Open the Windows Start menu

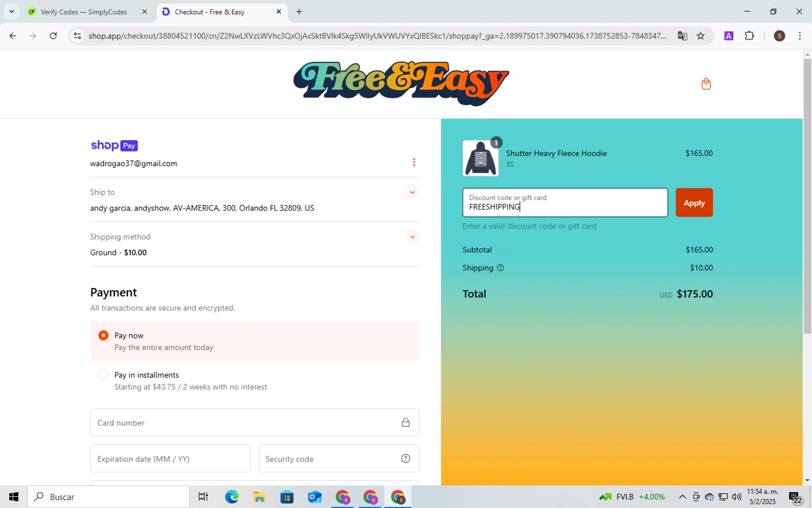[14, 497]
